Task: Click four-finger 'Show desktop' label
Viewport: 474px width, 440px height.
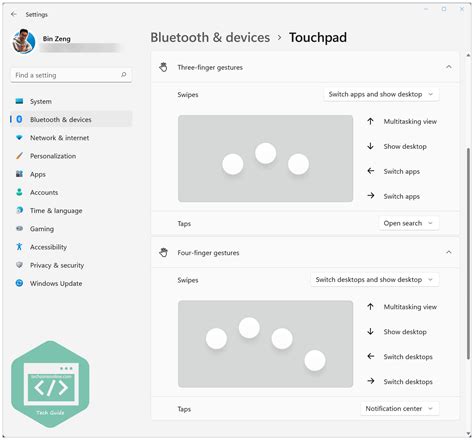Action: (405, 332)
